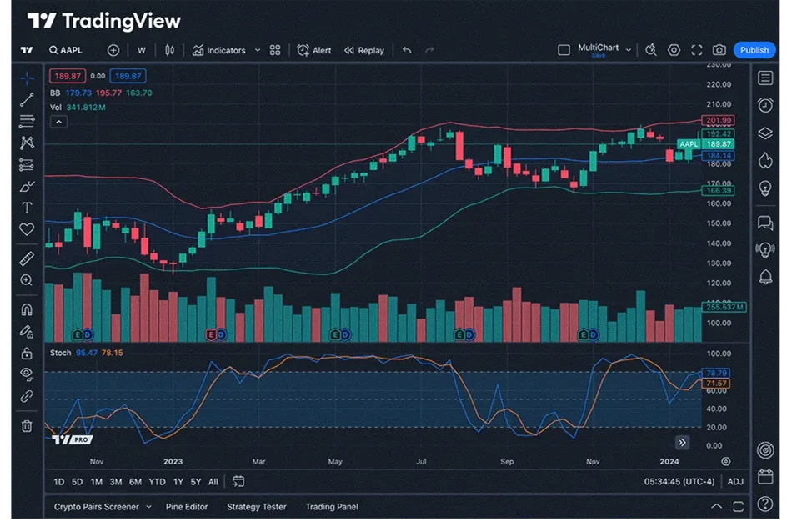This screenshot has width=792, height=532.
Task: Take a chart snapshot with camera icon
Action: 719,50
